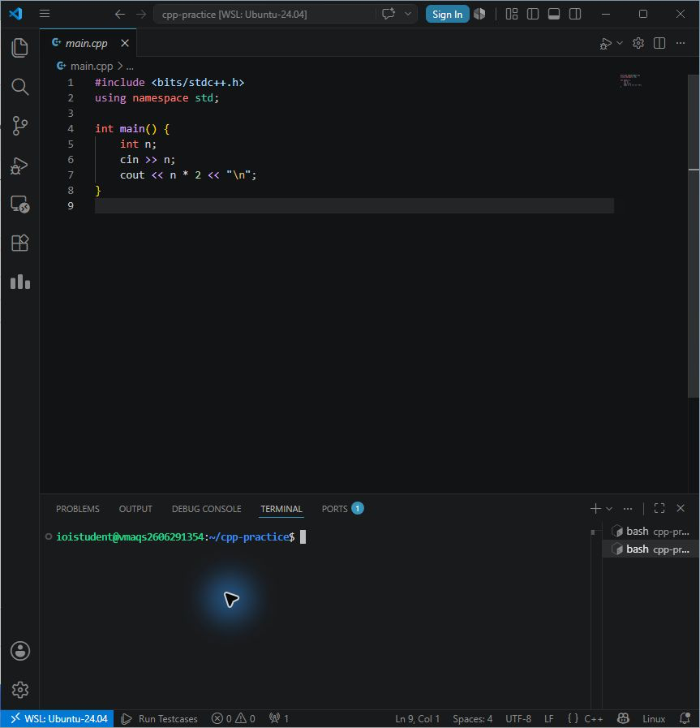Click the hamburger application menu
Viewport: 700px width, 728px height.
click(45, 14)
